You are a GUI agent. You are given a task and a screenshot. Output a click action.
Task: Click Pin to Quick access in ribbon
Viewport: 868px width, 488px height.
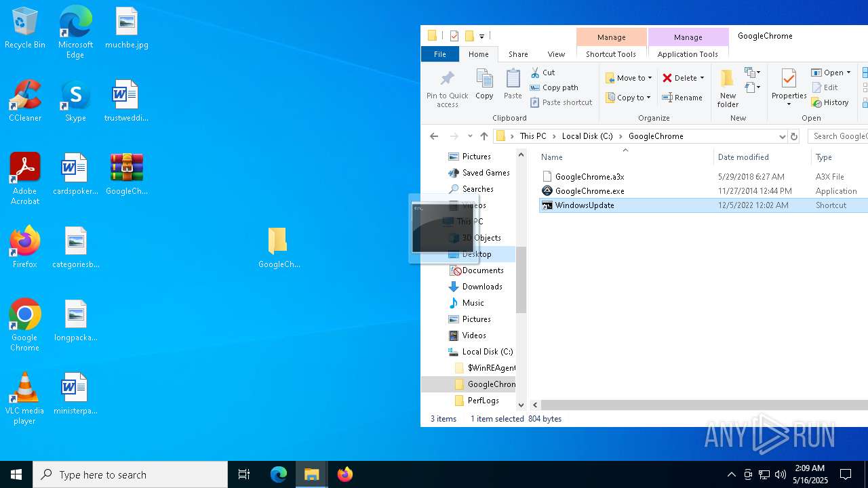(448, 88)
